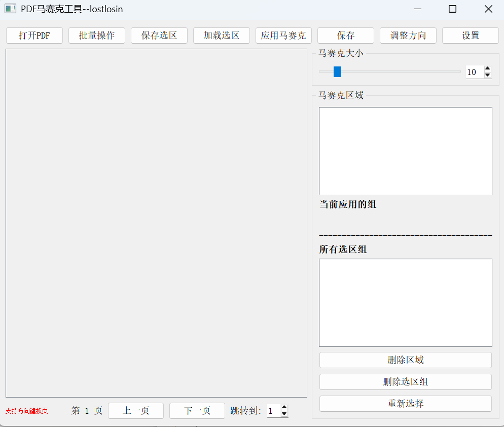The height and width of the screenshot is (427, 504).
Task: Remove a selection group with 删除选区组
Action: [405, 382]
